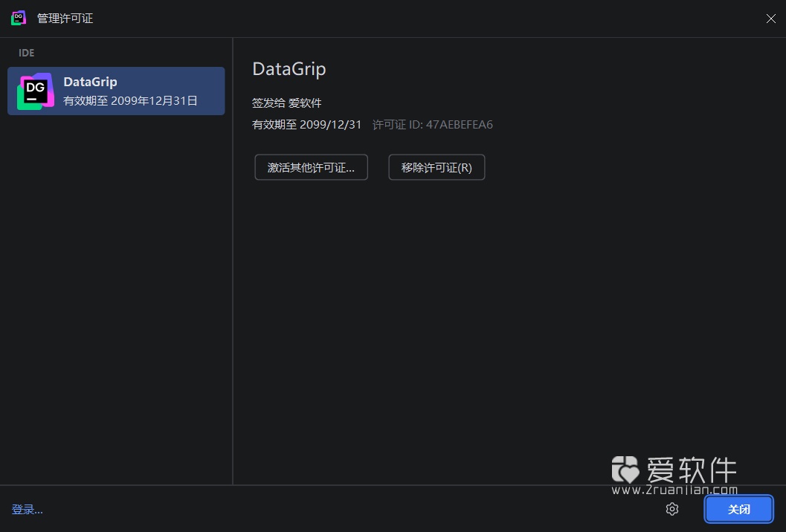The height and width of the screenshot is (532, 786).
Task: Click the license ID 47AEBEFEA6 text
Action: tap(432, 124)
